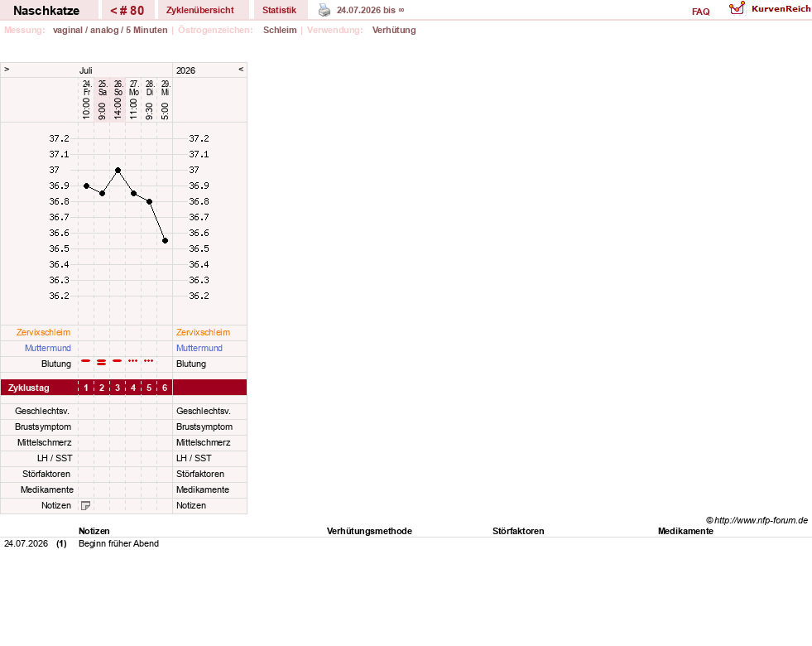The height and width of the screenshot is (646, 812).
Task: Click the Notizen column heading below chart
Action: (94, 531)
